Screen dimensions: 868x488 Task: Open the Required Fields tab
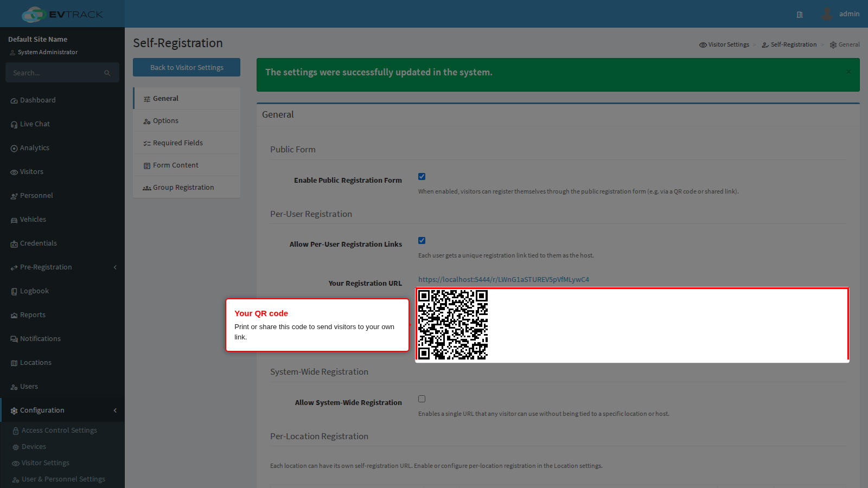point(187,143)
